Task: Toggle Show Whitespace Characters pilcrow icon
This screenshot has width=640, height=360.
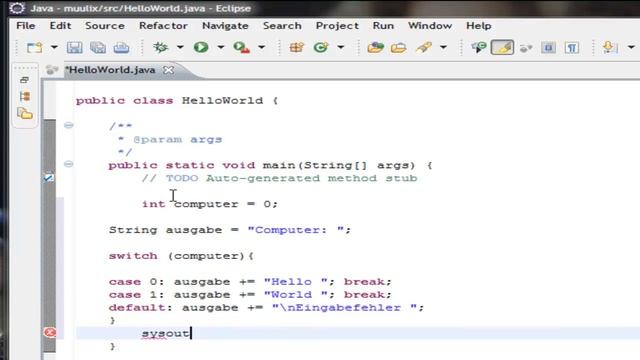Action: point(572,47)
